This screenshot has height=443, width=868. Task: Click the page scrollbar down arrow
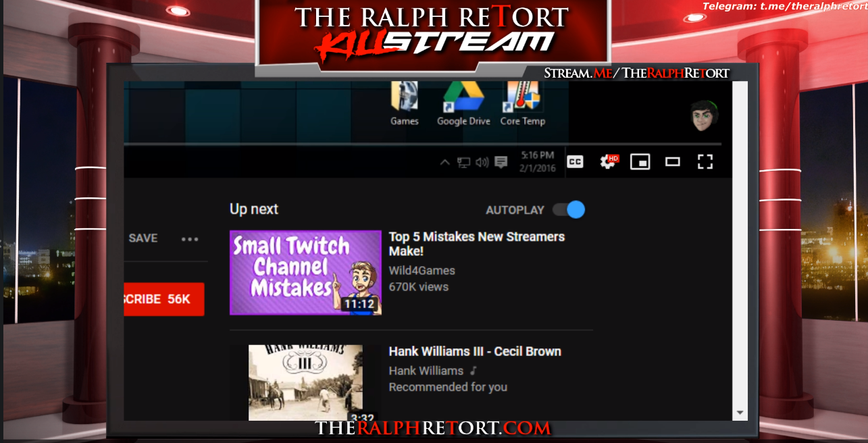tap(740, 413)
